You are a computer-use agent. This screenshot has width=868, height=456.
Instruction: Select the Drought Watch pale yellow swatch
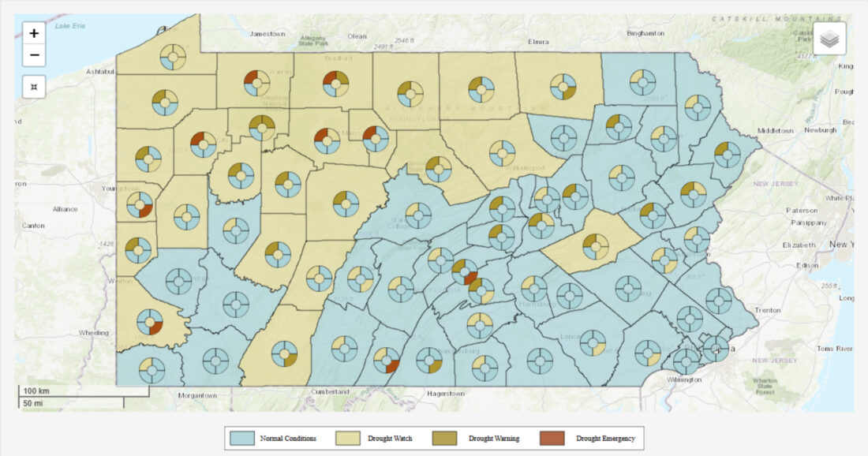point(348,438)
